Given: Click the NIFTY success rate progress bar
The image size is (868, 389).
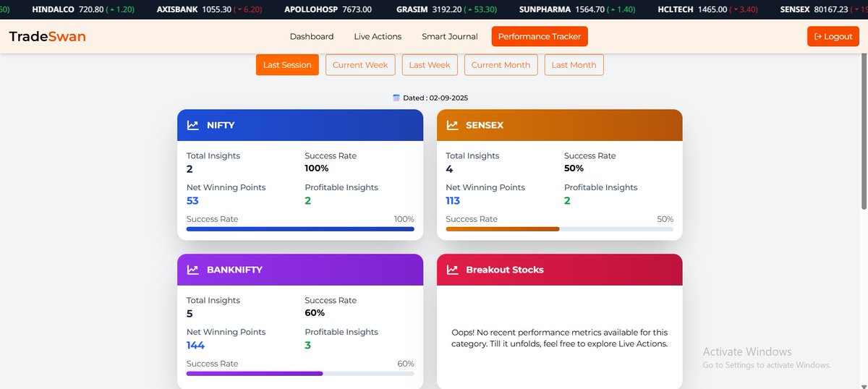Looking at the screenshot, I should [x=300, y=229].
